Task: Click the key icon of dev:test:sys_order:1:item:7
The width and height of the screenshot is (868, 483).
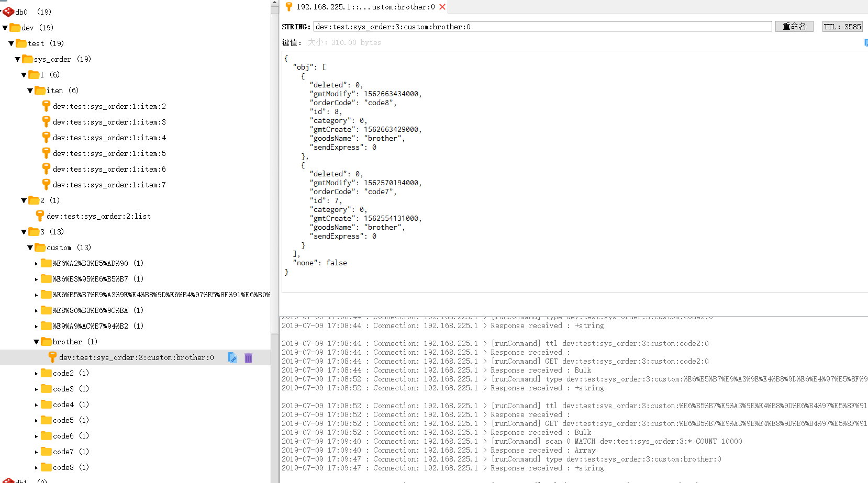Action: [46, 184]
